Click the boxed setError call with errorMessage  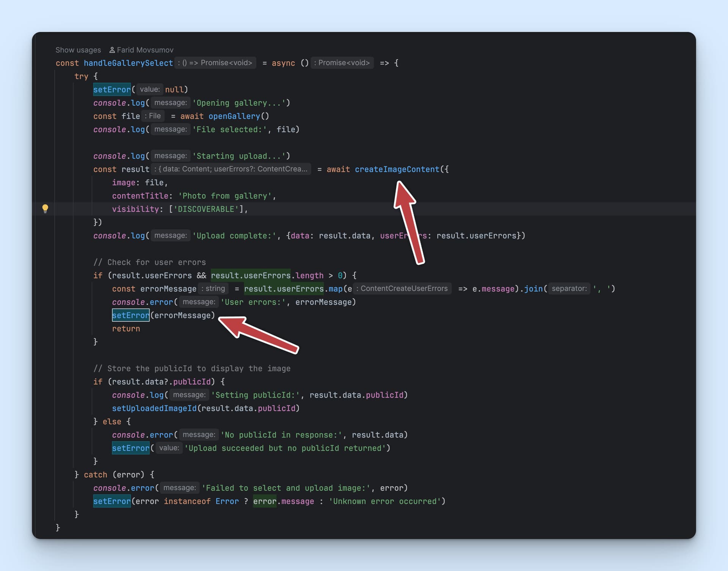pos(130,315)
